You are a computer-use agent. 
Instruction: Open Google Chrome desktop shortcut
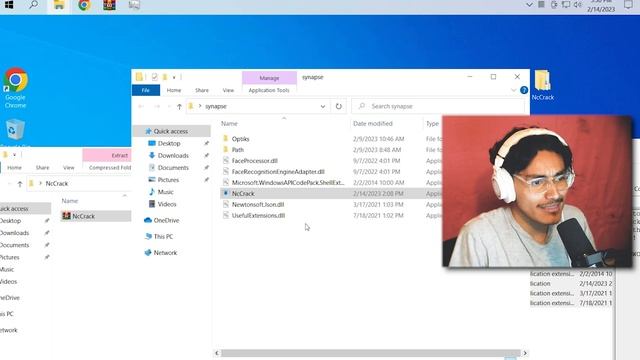(x=16, y=88)
